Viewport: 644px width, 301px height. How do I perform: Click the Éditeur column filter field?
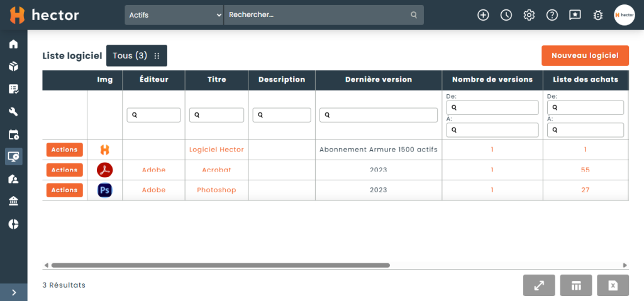tap(153, 115)
